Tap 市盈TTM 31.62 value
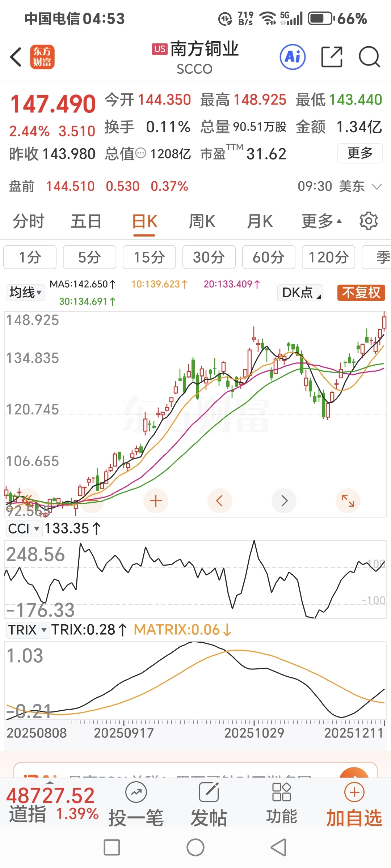Screen dimensions: 391x868 pyautogui.click(x=243, y=153)
